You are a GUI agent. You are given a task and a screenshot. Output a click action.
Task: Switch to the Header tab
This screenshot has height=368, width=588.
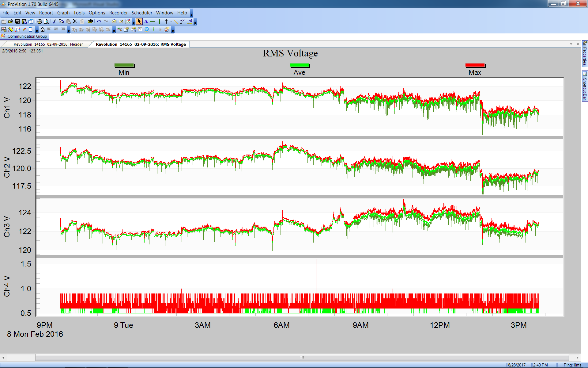(x=48, y=44)
